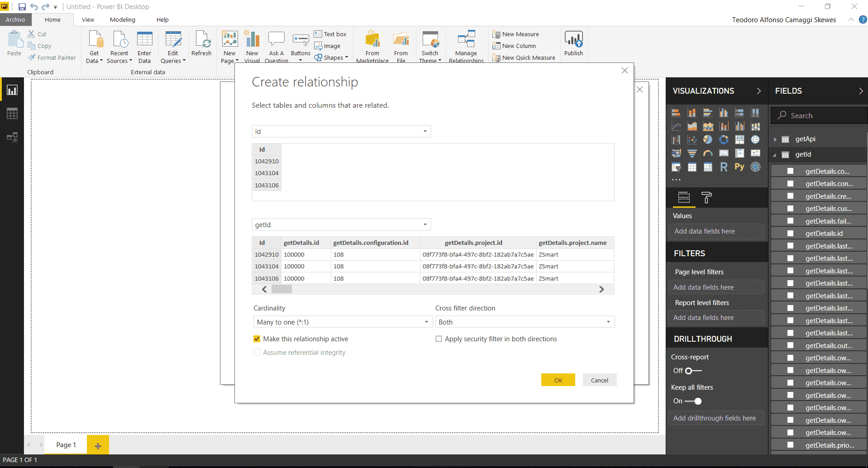868x468 pixels.
Task: Expand the getApi table
Action: coord(774,139)
